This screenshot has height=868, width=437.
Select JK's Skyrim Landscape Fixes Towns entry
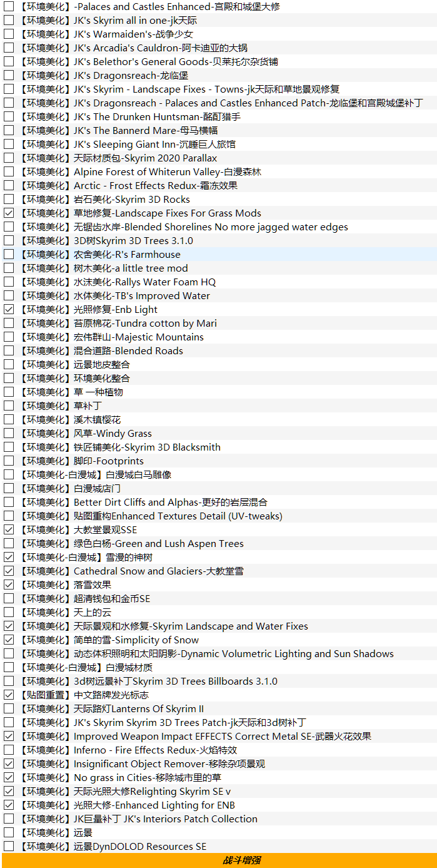pos(179,89)
